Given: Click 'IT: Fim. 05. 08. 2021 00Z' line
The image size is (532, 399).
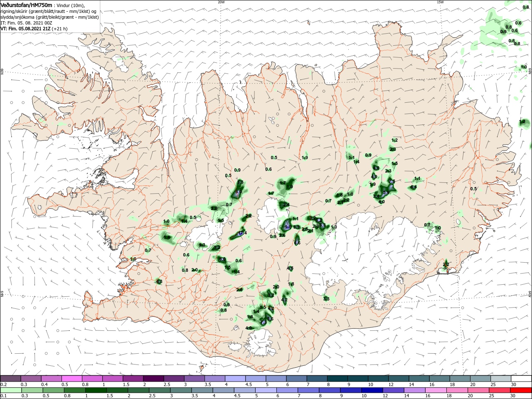Looking at the screenshot, I should pyautogui.click(x=26, y=23).
